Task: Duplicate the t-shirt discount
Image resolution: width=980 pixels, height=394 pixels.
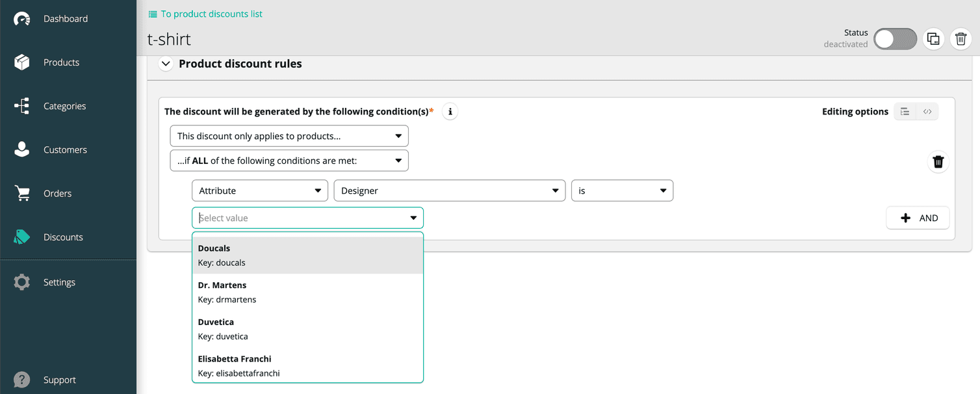Action: [x=933, y=38]
